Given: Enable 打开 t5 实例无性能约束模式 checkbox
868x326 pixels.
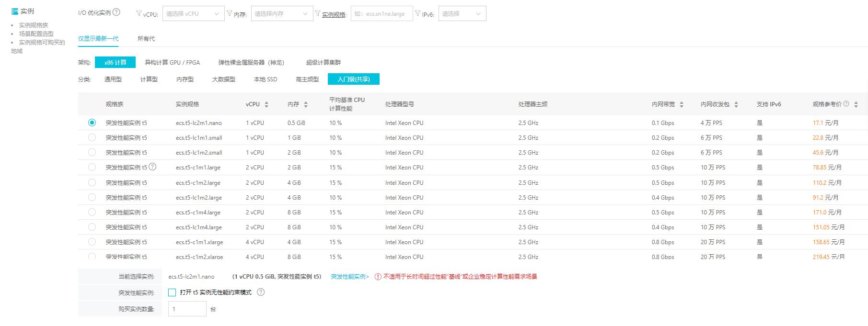Looking at the screenshot, I should pos(172,292).
